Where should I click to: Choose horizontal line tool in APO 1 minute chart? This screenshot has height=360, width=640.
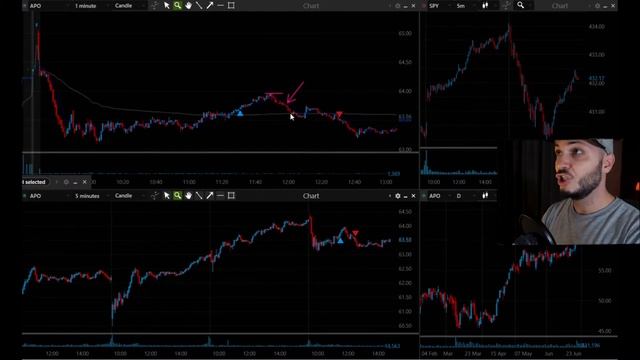point(220,6)
